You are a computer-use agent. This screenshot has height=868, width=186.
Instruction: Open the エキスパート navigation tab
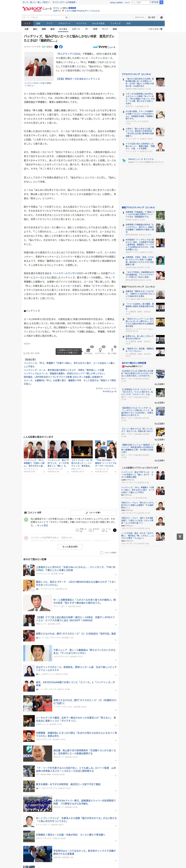point(64,24)
